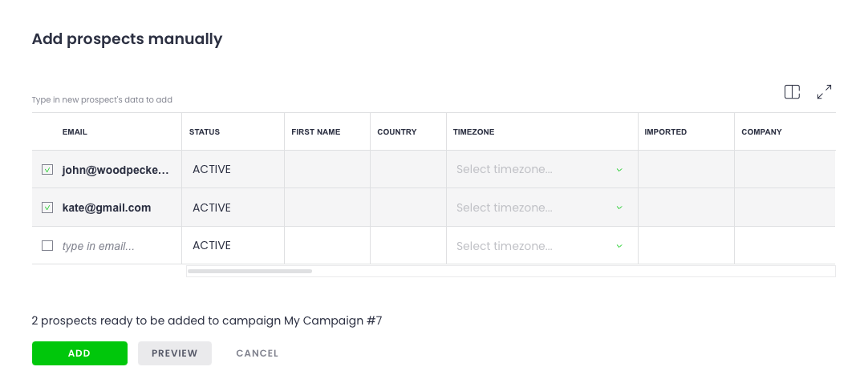The width and height of the screenshot is (868, 383).
Task: Uncheck the kate@gmail.com row checkbox
Action: [x=47, y=208]
